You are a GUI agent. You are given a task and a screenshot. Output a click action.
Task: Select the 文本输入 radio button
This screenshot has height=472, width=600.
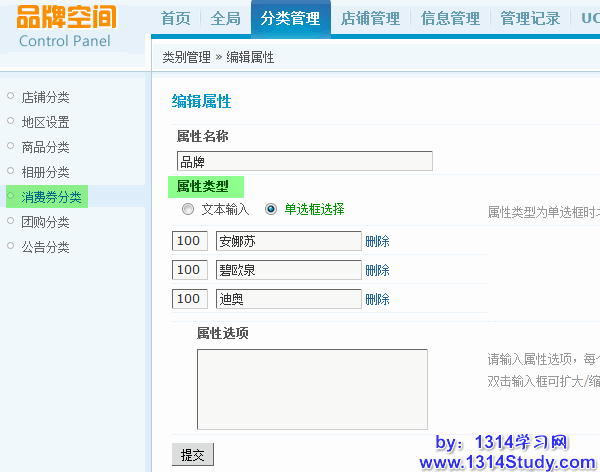188,210
